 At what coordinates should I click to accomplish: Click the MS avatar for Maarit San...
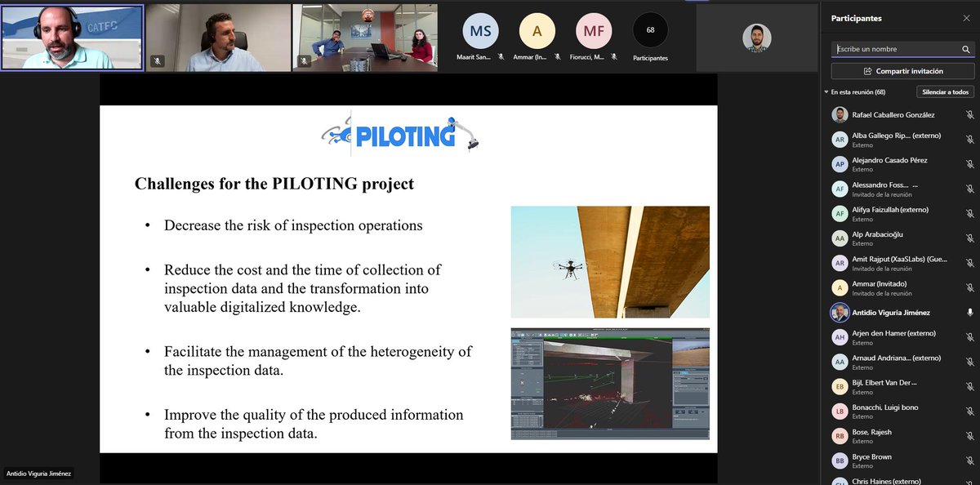tap(479, 31)
